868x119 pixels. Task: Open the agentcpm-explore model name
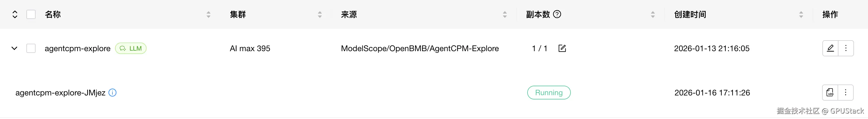coord(77,48)
